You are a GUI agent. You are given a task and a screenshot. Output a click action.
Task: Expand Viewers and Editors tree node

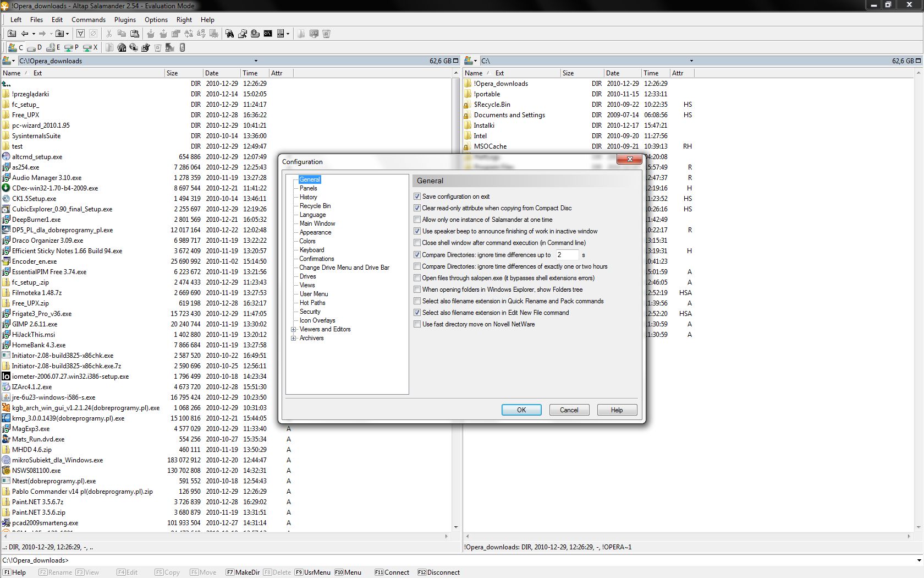pos(293,329)
